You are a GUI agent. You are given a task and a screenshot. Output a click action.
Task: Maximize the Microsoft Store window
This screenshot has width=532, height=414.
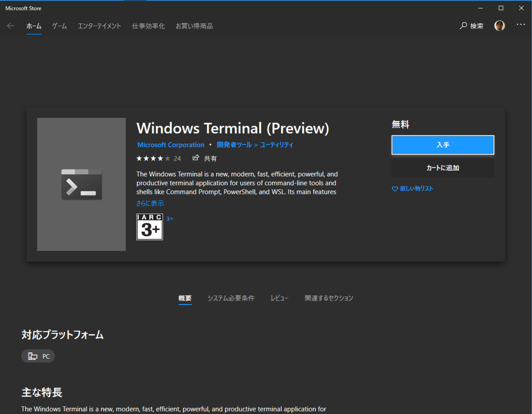(501, 8)
